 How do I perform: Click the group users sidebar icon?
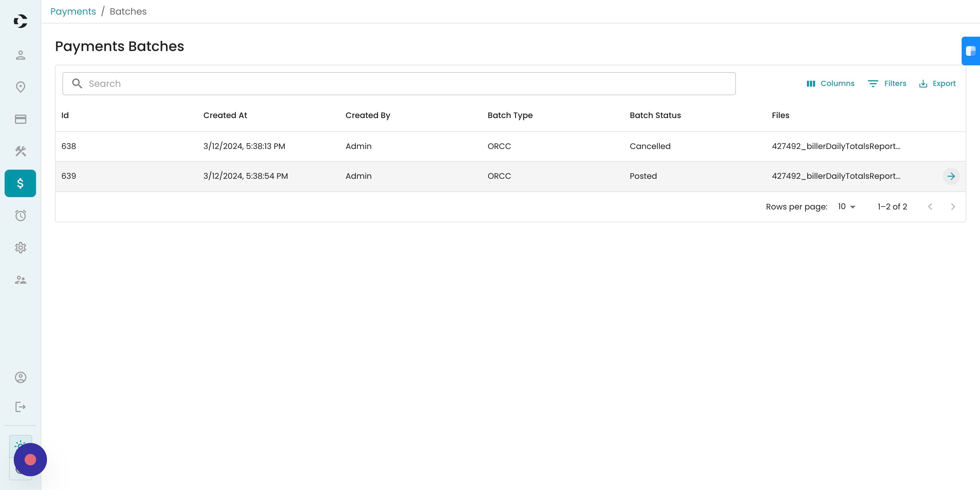(x=21, y=280)
